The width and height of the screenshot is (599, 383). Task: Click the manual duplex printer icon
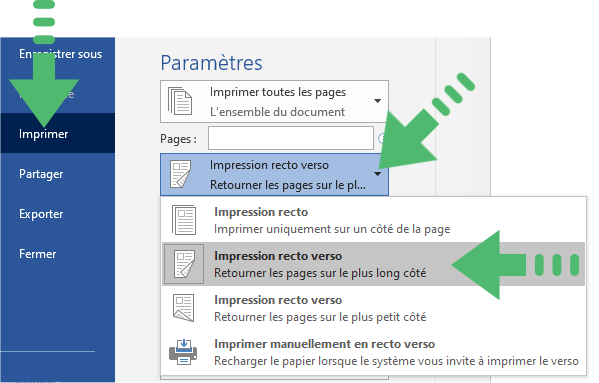point(183,352)
